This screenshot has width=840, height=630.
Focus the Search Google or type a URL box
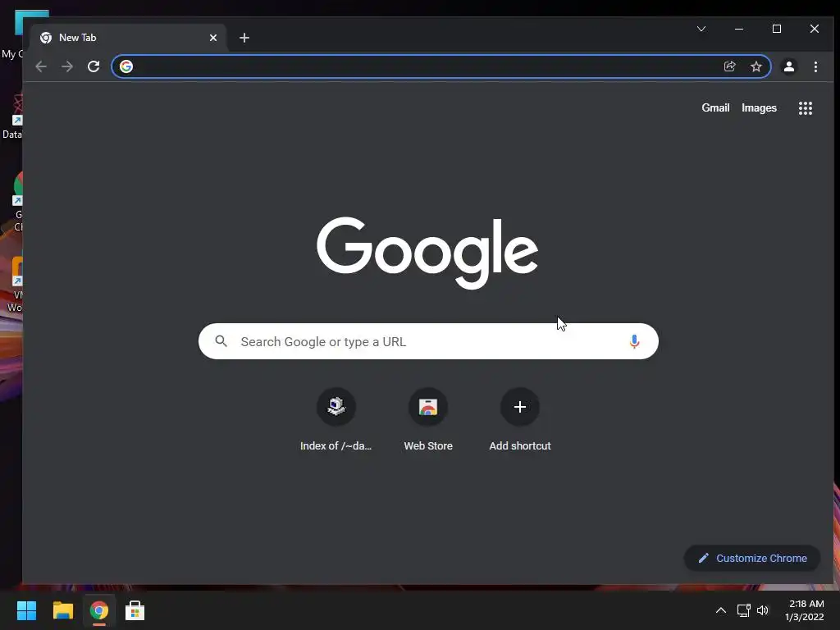pyautogui.click(x=428, y=341)
